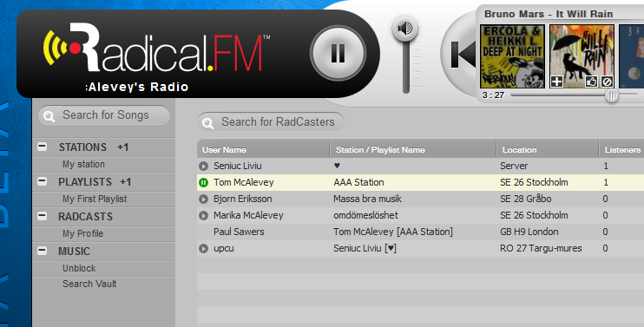Click Tom McAlevey [AAA Station] cell

coord(393,232)
